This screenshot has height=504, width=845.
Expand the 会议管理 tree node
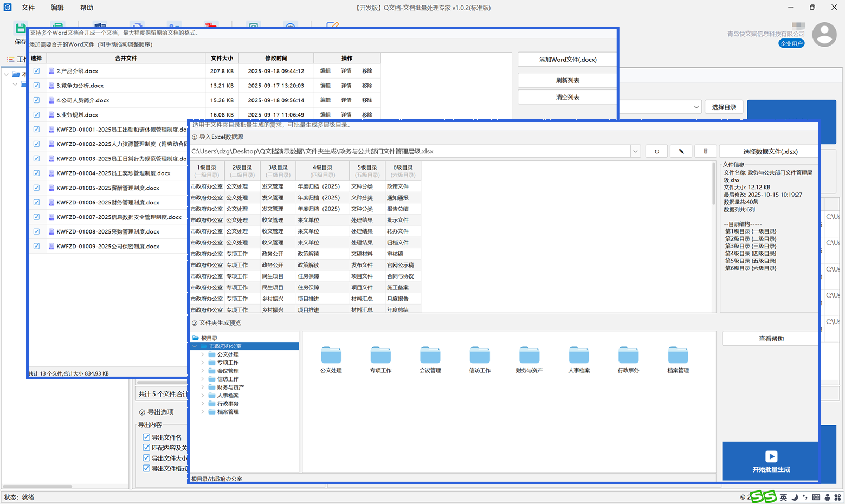point(203,371)
